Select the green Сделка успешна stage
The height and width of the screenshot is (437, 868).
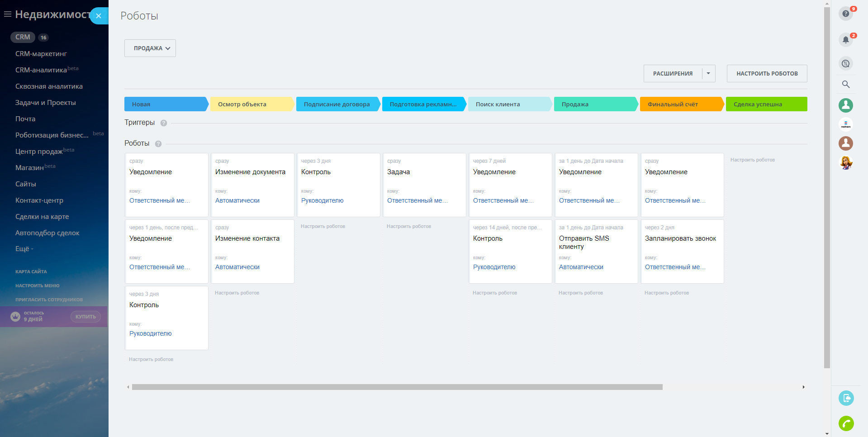click(767, 104)
